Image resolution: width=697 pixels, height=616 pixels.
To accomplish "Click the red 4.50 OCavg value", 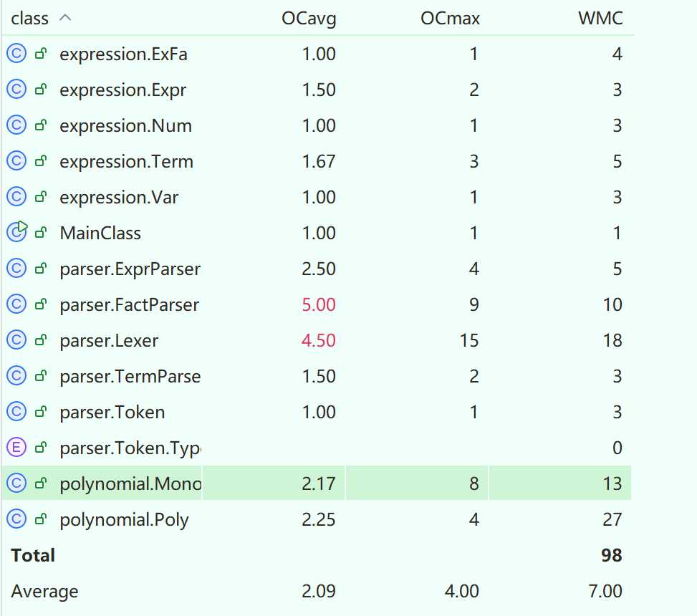I will [x=319, y=340].
